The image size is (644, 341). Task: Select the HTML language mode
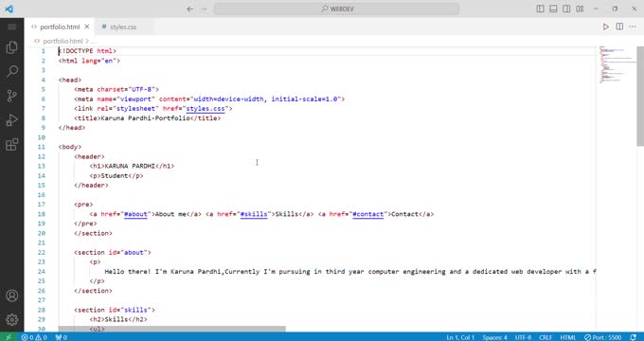pyautogui.click(x=568, y=337)
